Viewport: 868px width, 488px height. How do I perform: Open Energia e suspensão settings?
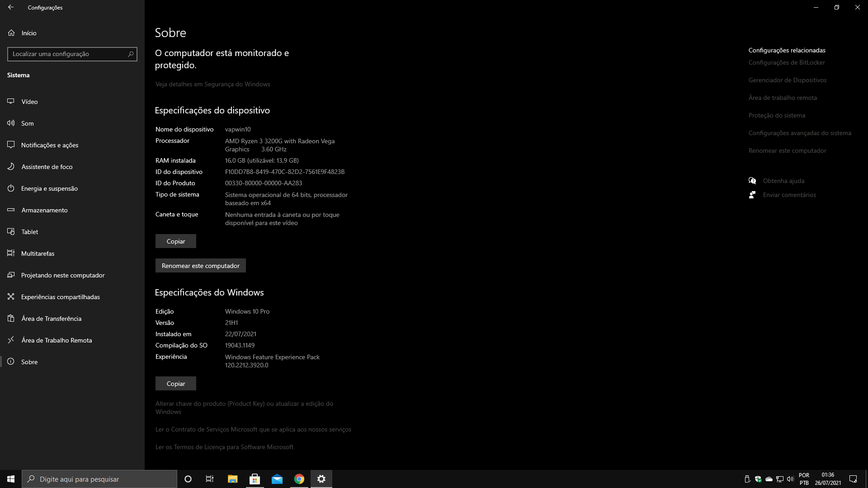[72, 188]
